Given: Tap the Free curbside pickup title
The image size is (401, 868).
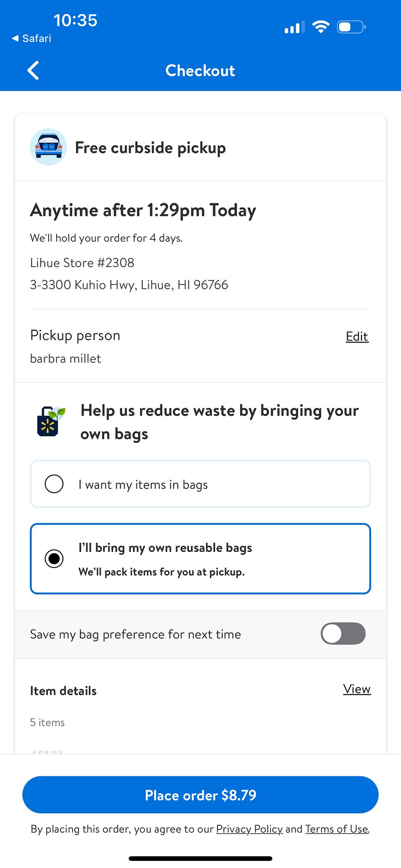Looking at the screenshot, I should coord(150,148).
